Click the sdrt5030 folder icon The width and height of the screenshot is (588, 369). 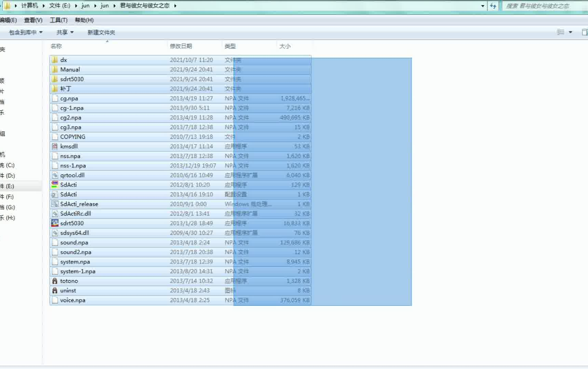55,79
